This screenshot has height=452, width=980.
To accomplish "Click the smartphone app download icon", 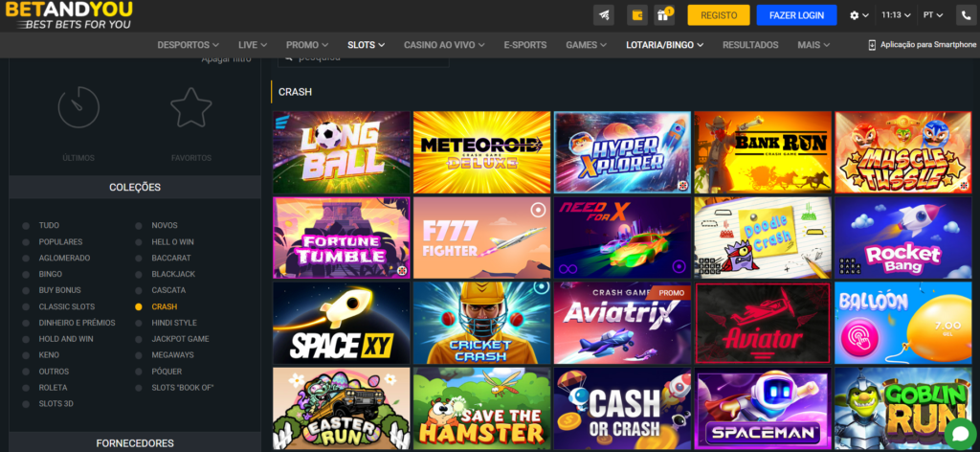I will [x=873, y=45].
